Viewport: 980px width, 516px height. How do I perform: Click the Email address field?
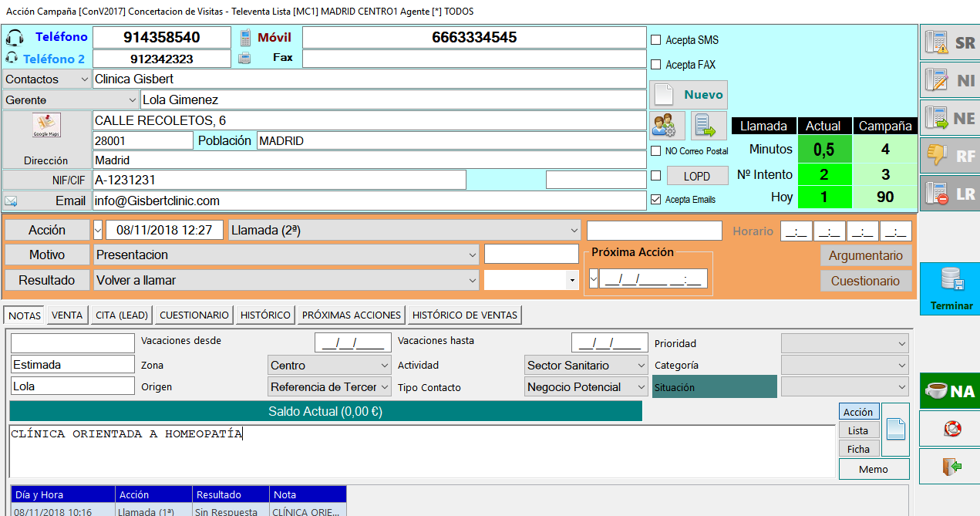(x=369, y=201)
